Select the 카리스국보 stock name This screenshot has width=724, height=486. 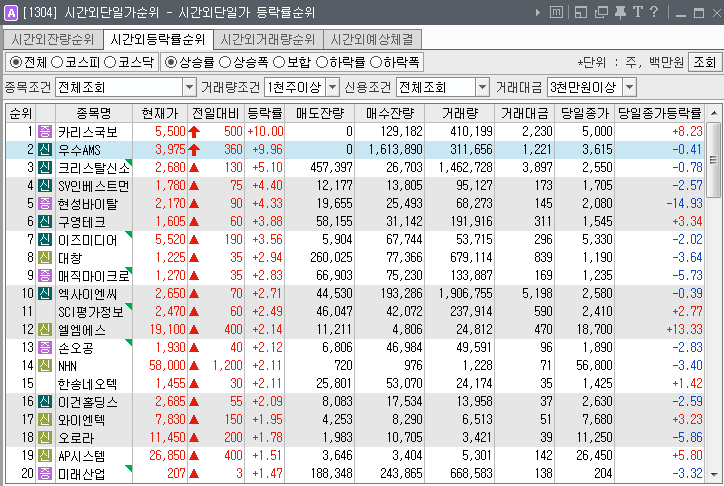click(x=88, y=132)
